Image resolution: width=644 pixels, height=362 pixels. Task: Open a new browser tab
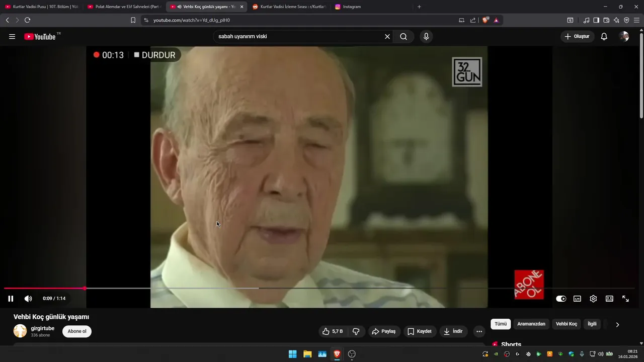(419, 7)
